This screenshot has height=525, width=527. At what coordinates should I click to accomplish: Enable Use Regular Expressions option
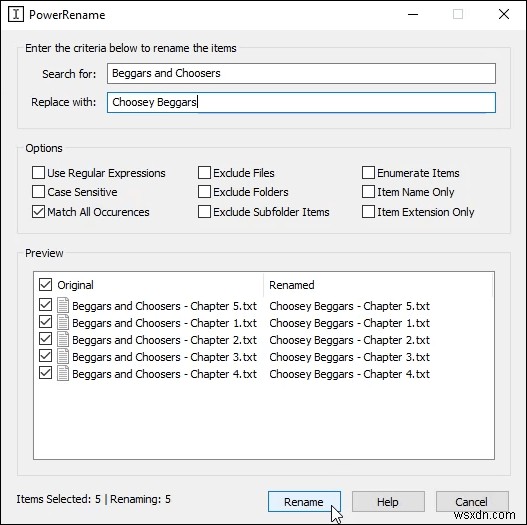tap(38, 173)
